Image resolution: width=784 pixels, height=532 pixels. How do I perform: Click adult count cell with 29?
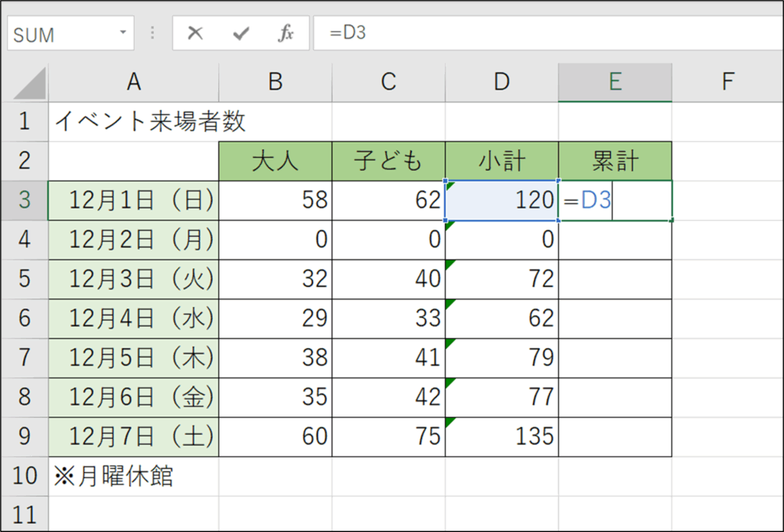(x=276, y=318)
